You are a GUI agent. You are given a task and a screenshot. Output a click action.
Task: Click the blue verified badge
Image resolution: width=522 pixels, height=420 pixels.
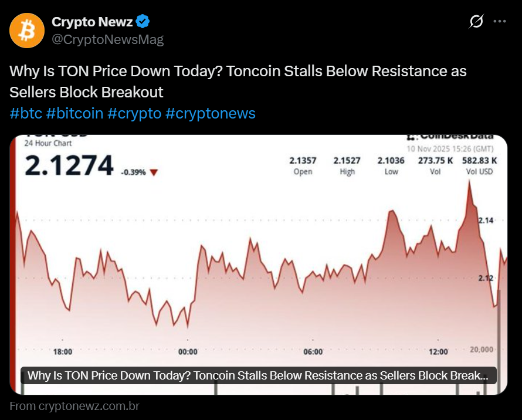pyautogui.click(x=143, y=22)
